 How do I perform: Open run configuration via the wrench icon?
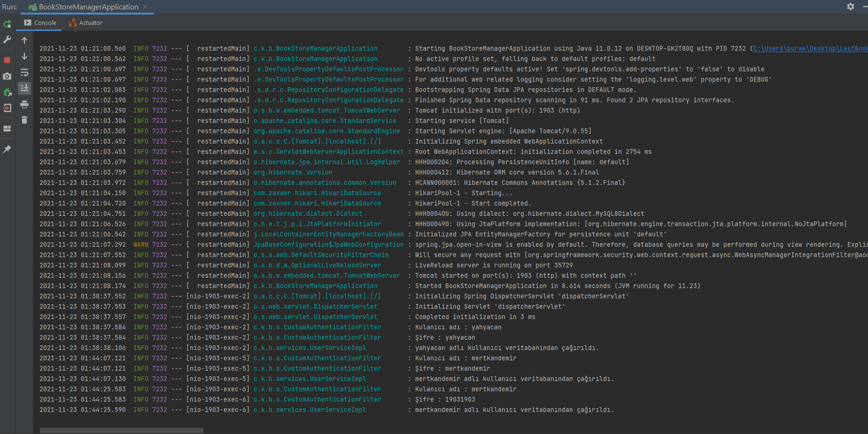[7, 40]
